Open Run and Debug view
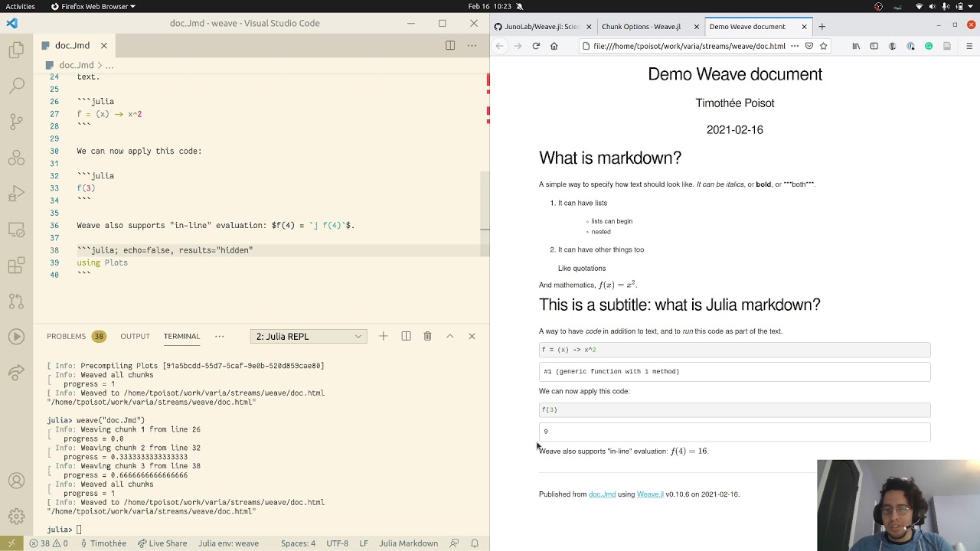Viewport: 980px width, 551px height. (x=16, y=193)
